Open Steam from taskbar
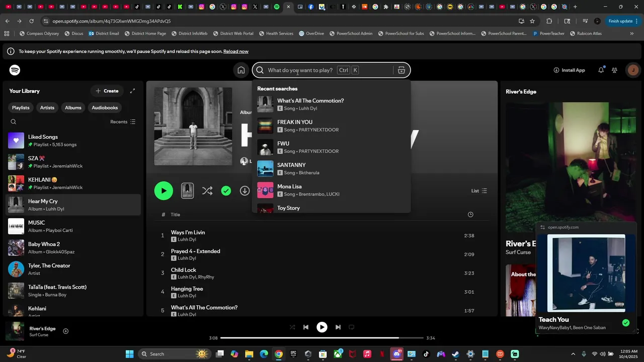This screenshot has height=362, width=644. click(455, 354)
